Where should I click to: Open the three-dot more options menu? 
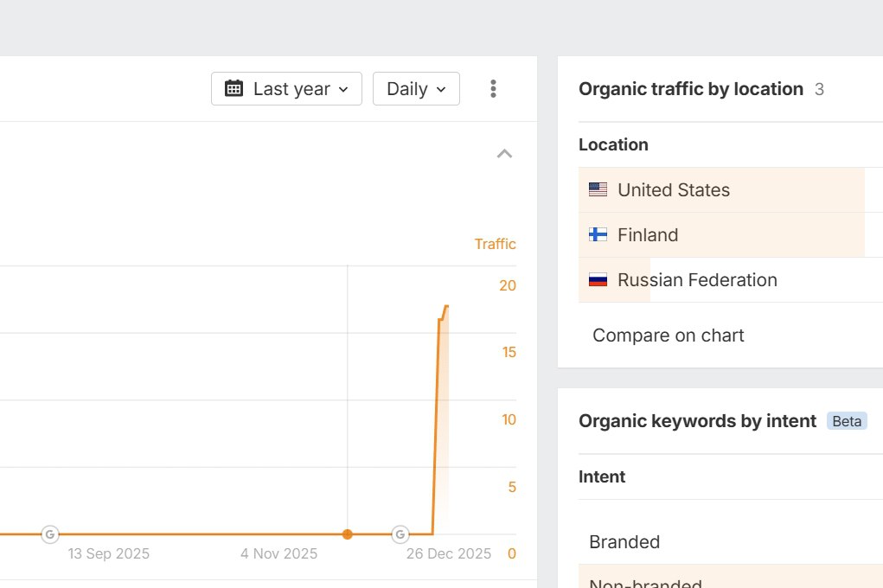[493, 89]
